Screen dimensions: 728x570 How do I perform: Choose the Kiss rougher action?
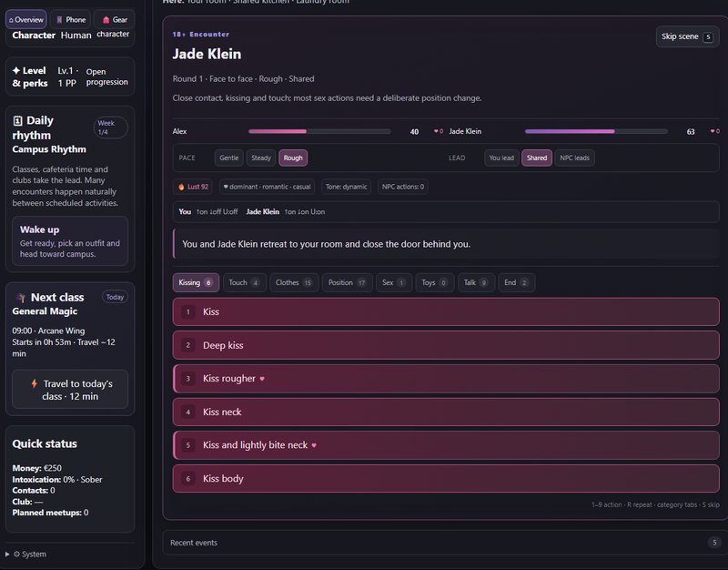pyautogui.click(x=446, y=379)
